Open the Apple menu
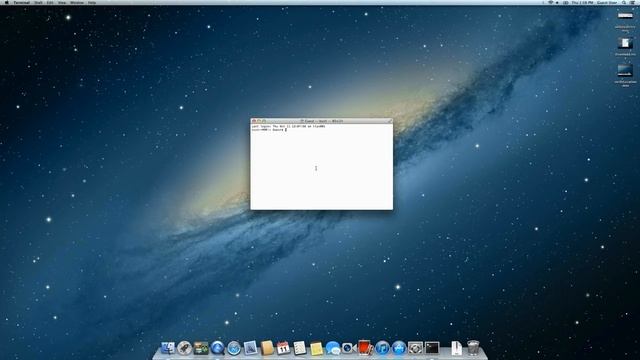The image size is (640, 360). (x=7, y=2)
